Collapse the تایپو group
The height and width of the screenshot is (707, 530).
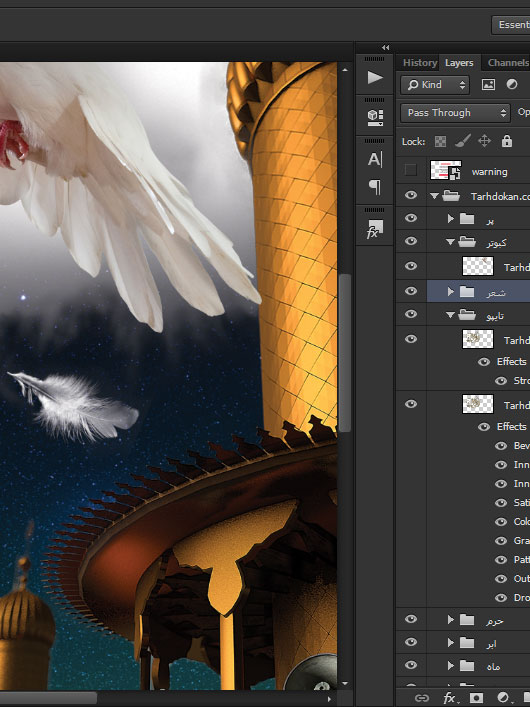click(450, 315)
